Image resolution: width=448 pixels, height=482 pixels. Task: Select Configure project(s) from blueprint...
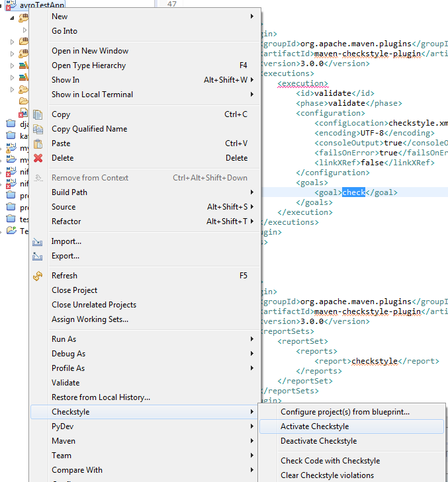click(x=351, y=412)
